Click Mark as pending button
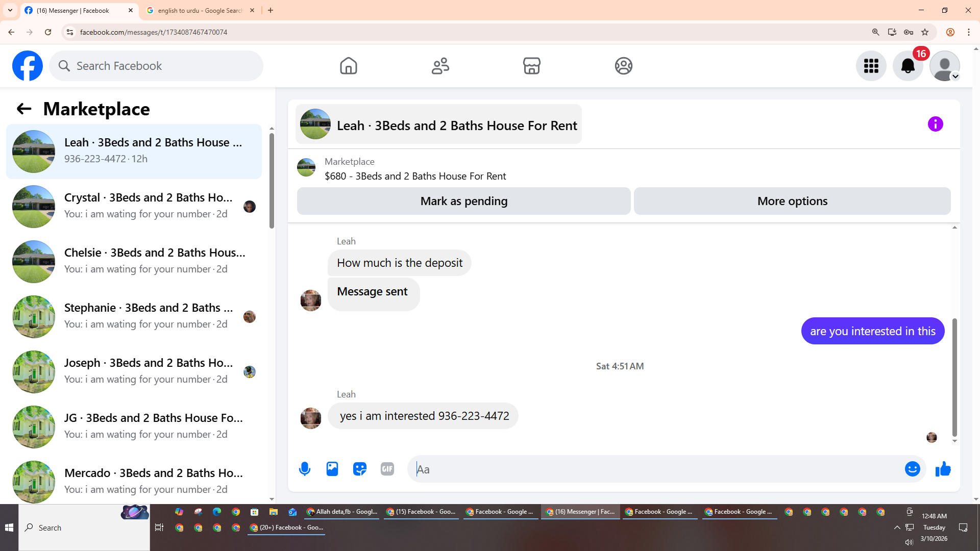Screen dimensions: 980x551 coord(463,201)
